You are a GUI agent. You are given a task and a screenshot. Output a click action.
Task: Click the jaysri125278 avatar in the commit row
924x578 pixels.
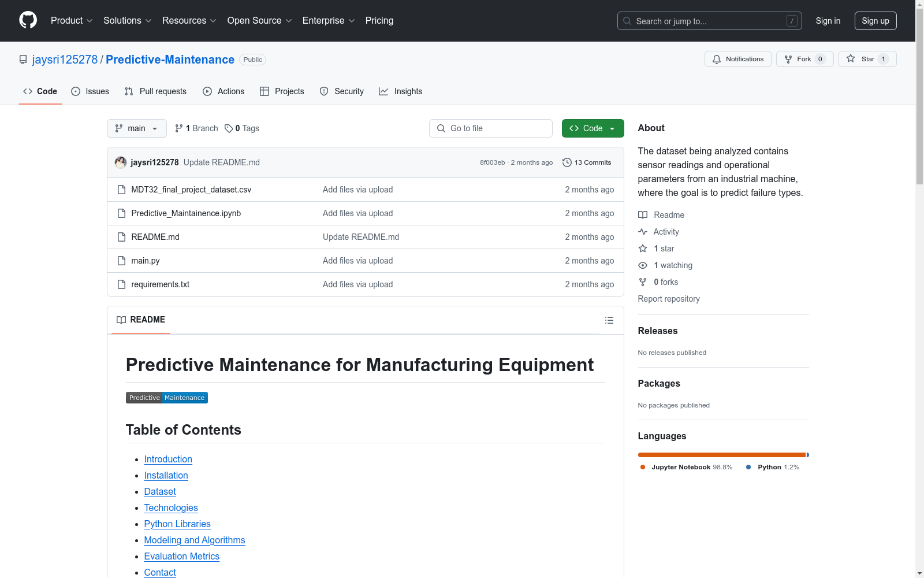(x=121, y=162)
